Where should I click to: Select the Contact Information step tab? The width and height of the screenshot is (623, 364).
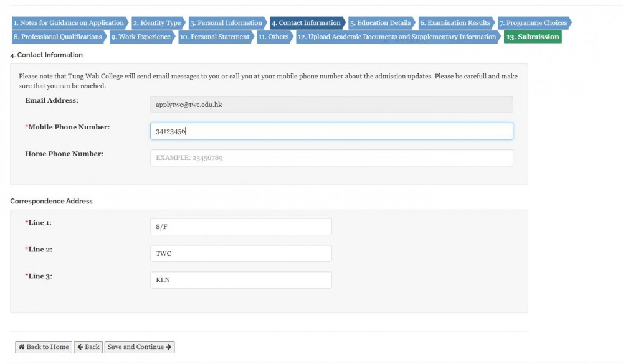coord(306,23)
